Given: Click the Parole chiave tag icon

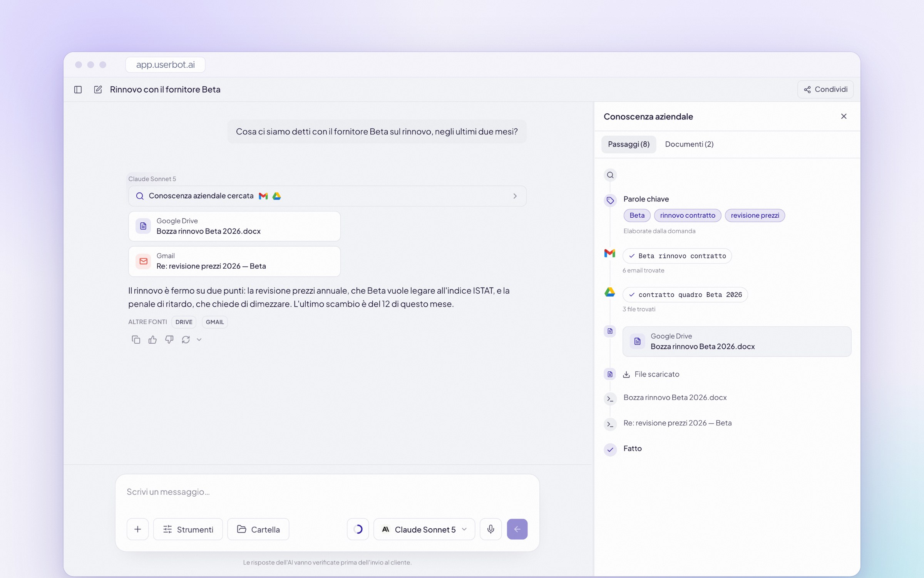Looking at the screenshot, I should [x=610, y=200].
